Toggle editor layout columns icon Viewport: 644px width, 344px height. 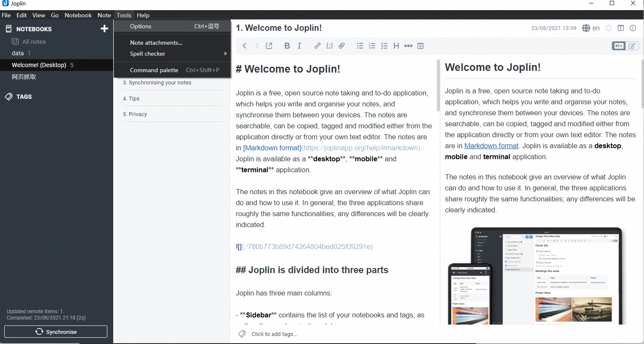(621, 28)
